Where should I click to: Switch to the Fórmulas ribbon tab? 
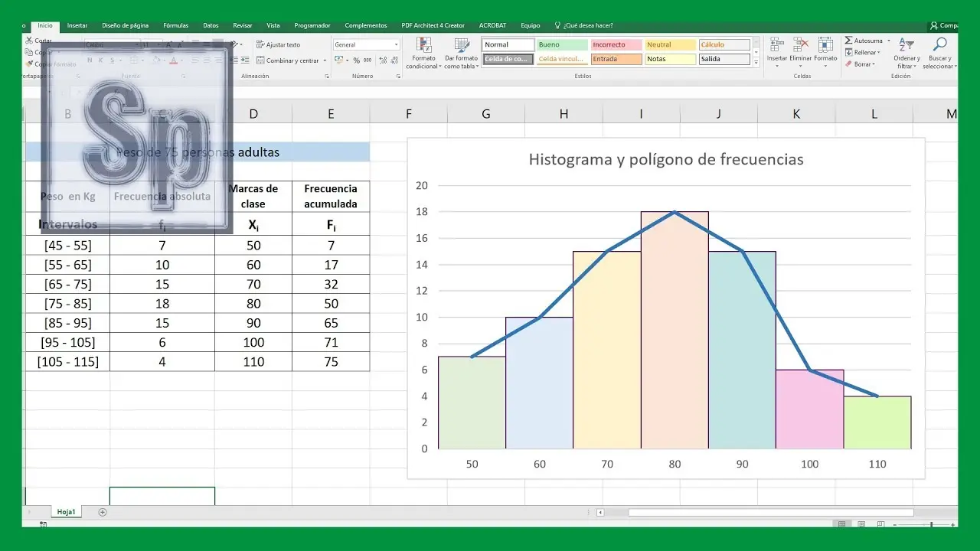175,25
